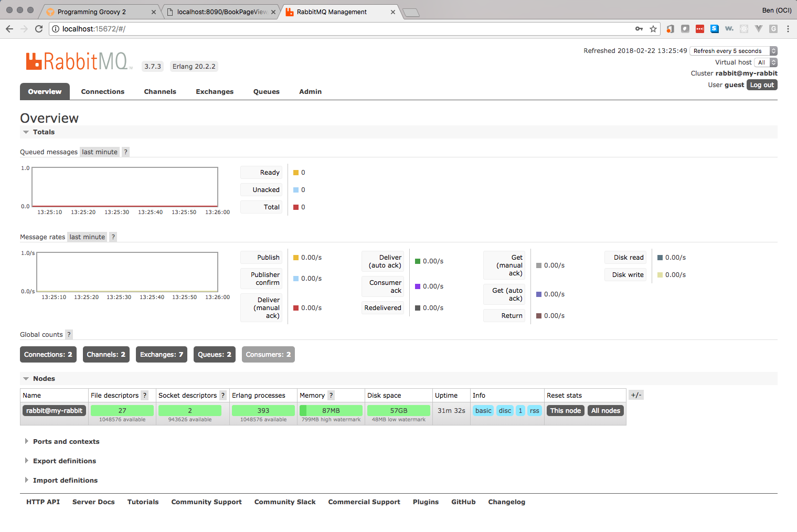Open the React DevTools extension icon
Screen dimensions: 797x532
tap(744, 29)
